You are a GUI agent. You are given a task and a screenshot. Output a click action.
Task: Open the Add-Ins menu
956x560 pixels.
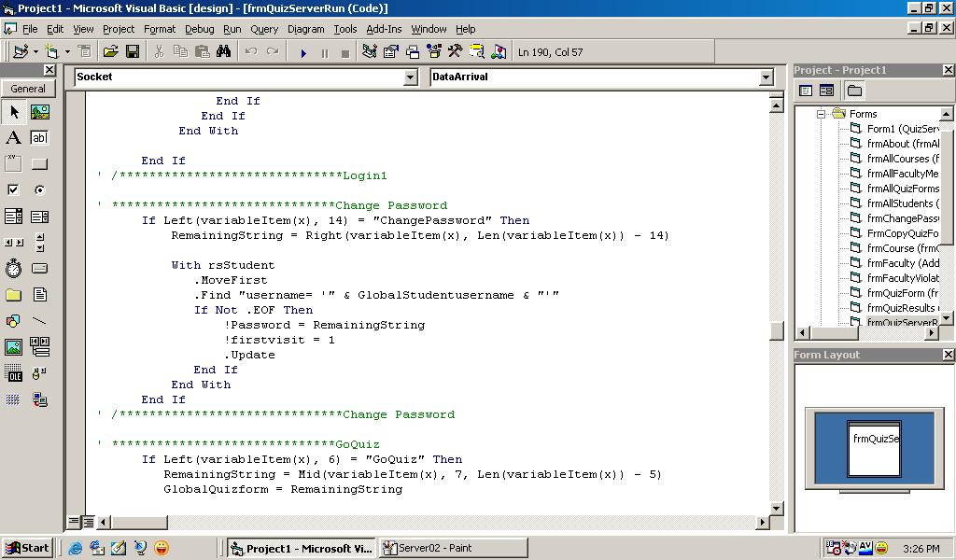tap(384, 29)
